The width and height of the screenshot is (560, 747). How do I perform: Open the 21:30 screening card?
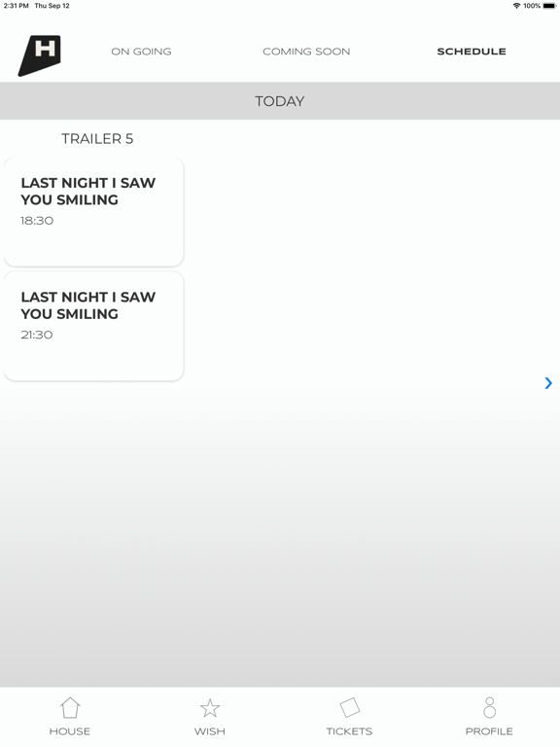[x=93, y=327]
